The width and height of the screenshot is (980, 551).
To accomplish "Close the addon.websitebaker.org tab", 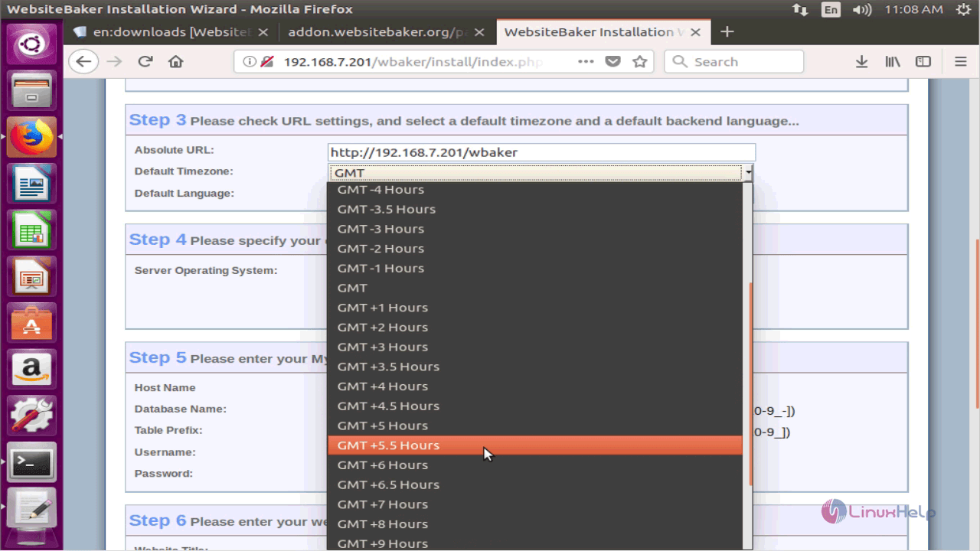I will pos(481,32).
